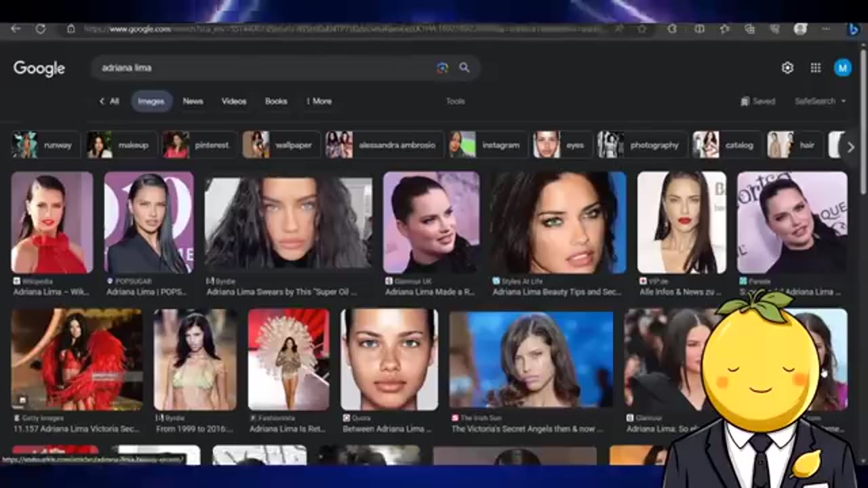This screenshot has width=868, height=488.
Task: Click 'The Victoria's Secret Angels then & now' caption
Action: 527,429
